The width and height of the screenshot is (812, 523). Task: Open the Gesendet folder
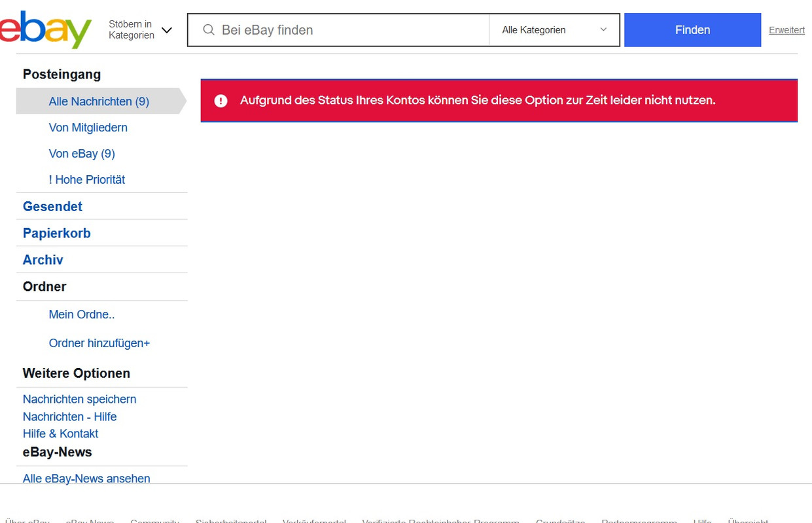click(52, 207)
